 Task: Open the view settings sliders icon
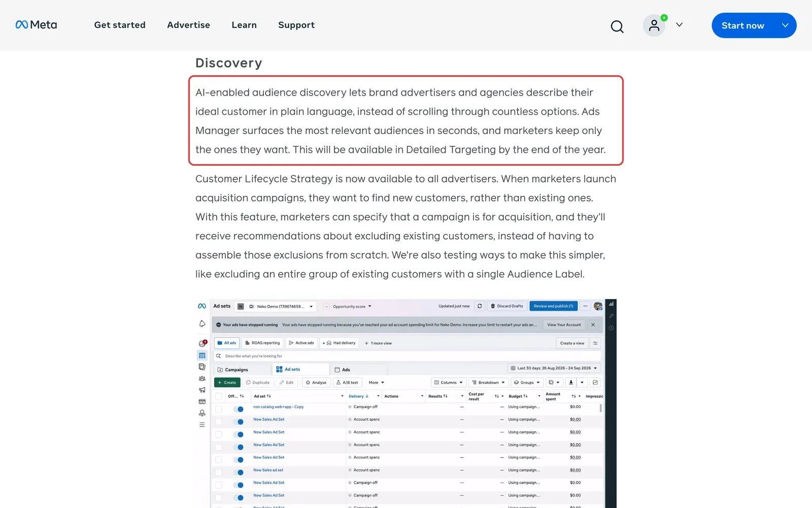tap(595, 343)
